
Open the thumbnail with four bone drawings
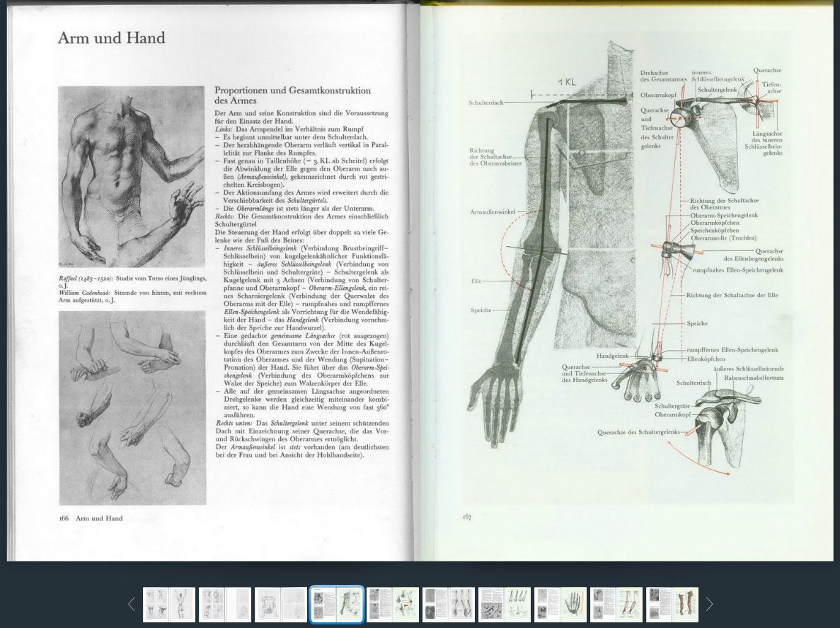coord(505,605)
